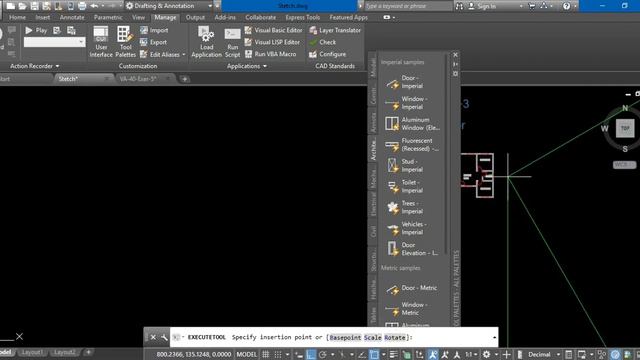The image size is (640, 360).
Task: Click Export customization settings
Action: (153, 42)
